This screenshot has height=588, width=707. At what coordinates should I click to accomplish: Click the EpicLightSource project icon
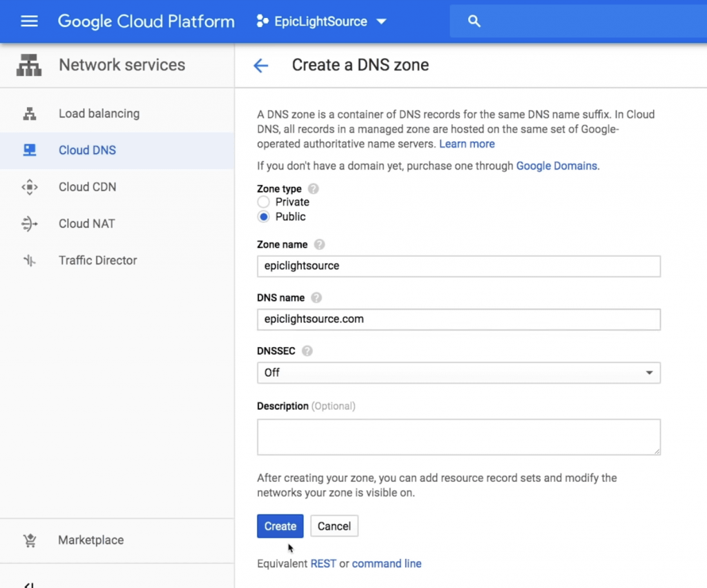point(262,21)
